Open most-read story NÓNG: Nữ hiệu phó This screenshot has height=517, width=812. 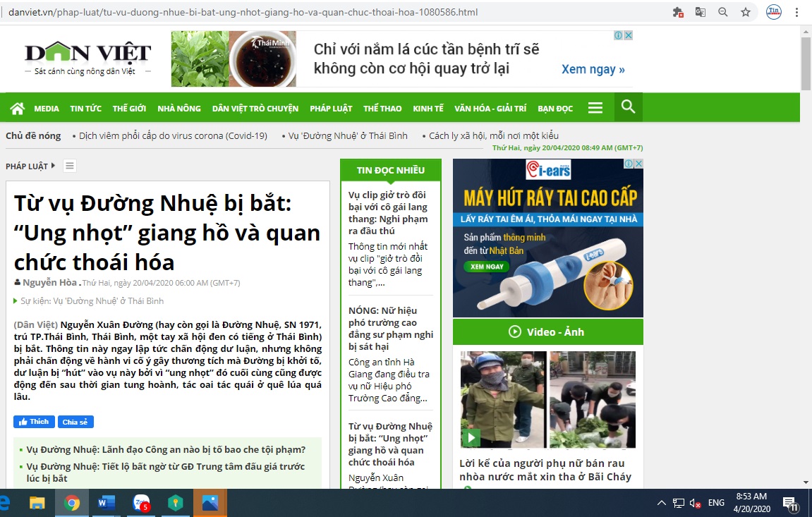click(391, 328)
